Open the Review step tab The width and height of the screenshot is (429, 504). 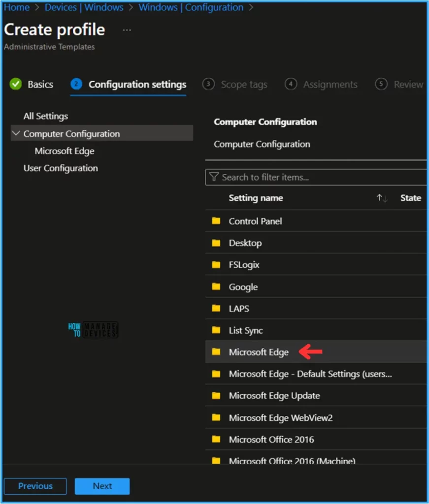click(x=408, y=84)
